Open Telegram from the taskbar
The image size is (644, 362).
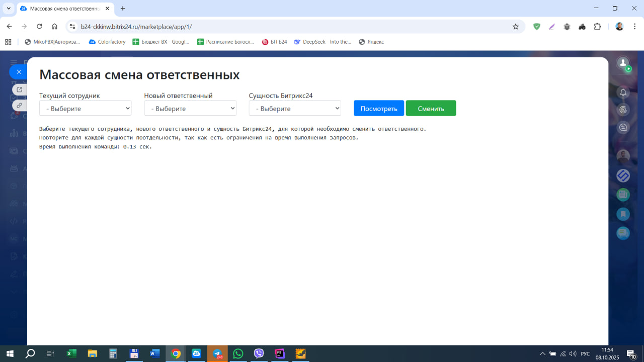[217, 353]
